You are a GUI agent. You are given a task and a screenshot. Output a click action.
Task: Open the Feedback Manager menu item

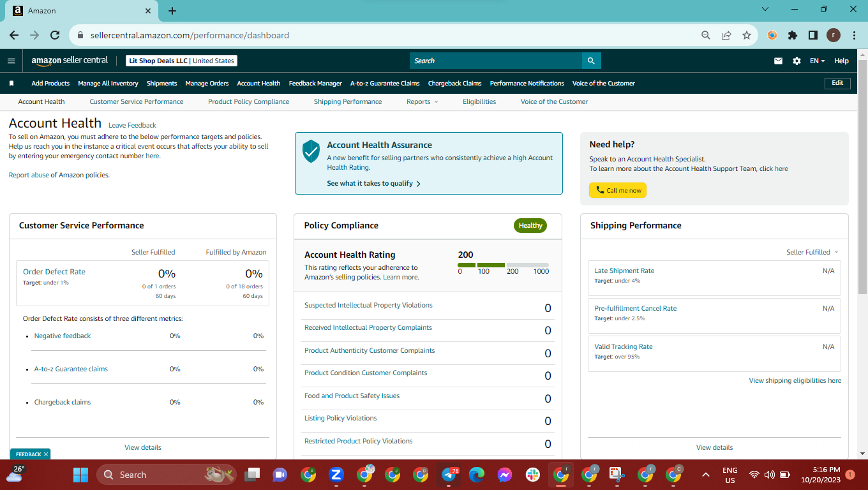(x=315, y=83)
